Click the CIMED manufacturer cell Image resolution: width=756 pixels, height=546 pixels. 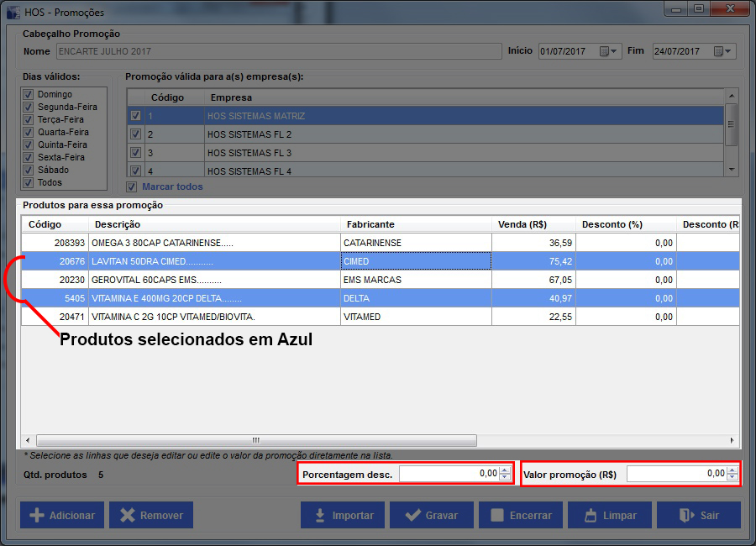416,261
